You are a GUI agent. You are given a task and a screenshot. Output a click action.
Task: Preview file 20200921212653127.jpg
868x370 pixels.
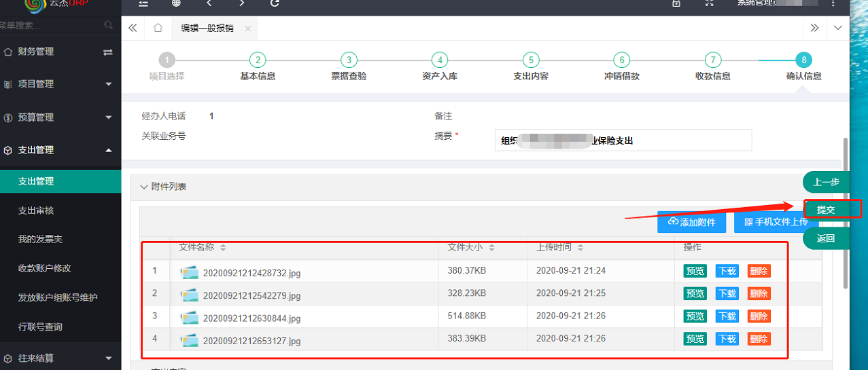coord(695,338)
